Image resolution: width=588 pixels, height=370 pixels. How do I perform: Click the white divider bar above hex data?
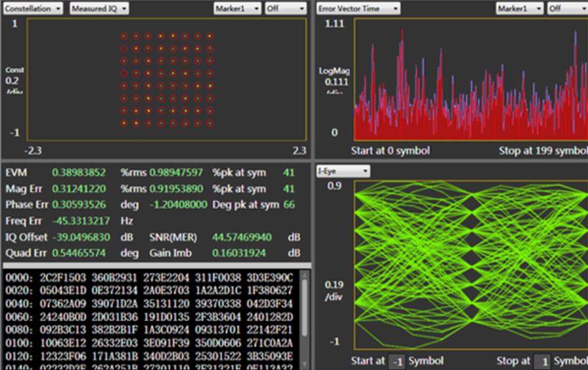[157, 265]
